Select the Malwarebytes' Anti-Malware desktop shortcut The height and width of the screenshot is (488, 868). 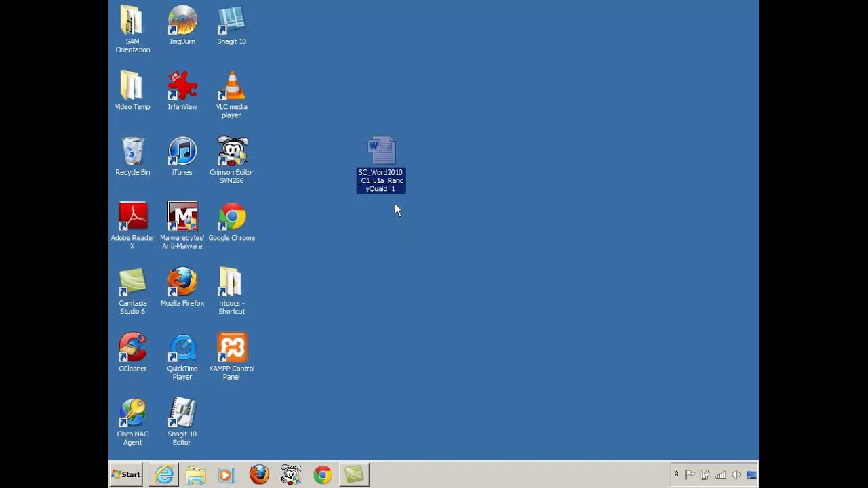[x=182, y=225]
